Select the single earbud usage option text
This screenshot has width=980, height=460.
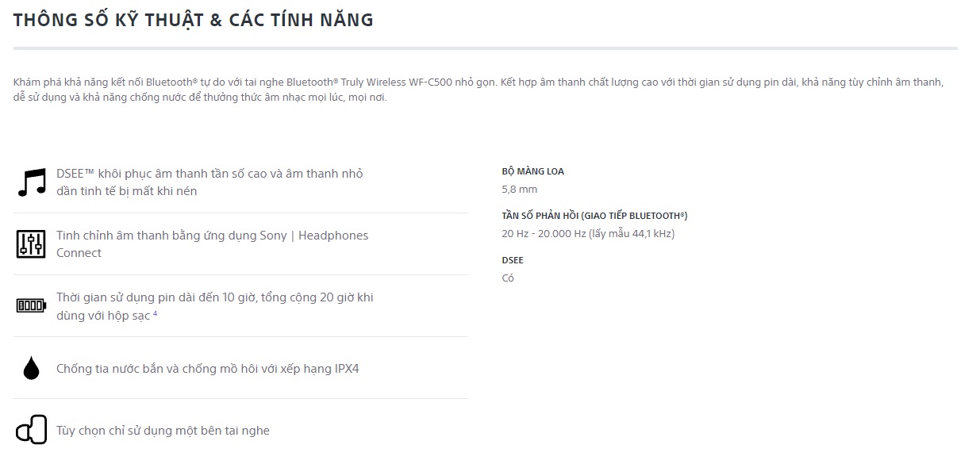(163, 431)
